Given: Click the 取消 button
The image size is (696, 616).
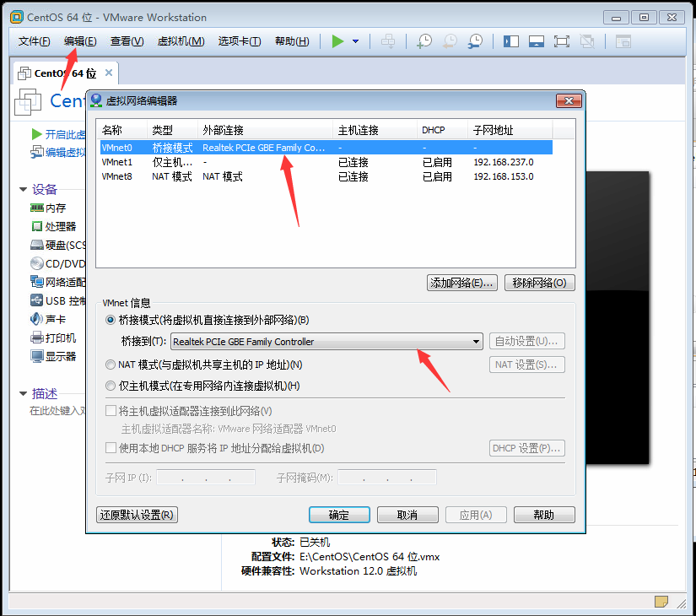Looking at the screenshot, I should click(407, 515).
